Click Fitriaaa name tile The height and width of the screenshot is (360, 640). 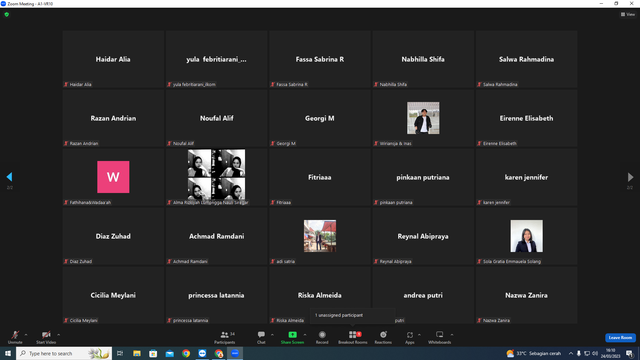click(320, 177)
